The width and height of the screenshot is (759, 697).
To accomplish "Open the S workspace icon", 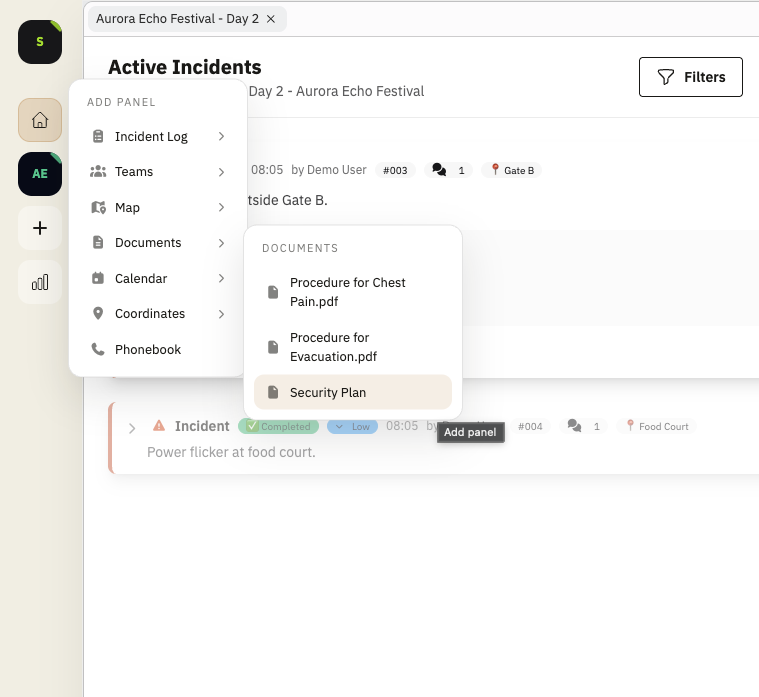I will pos(40,42).
